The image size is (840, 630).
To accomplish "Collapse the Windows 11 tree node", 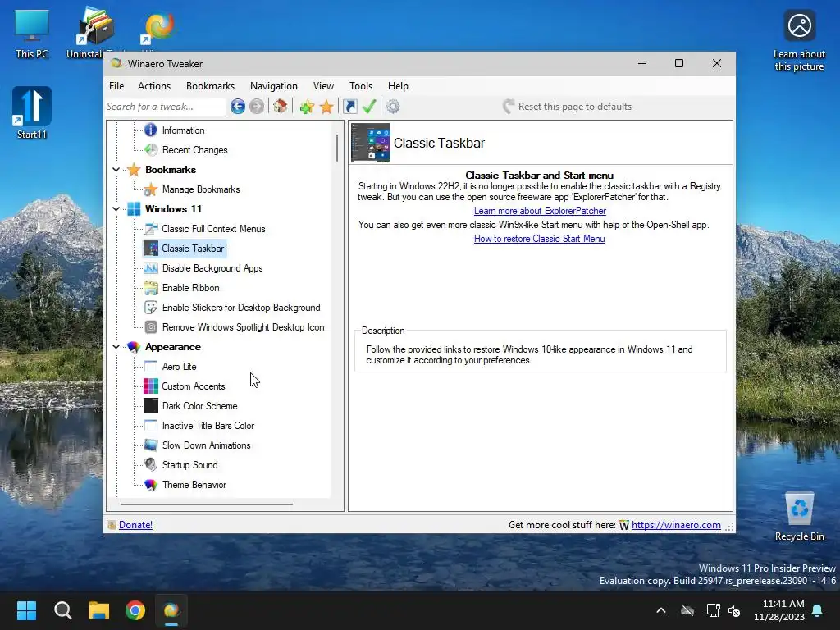I will (x=116, y=209).
